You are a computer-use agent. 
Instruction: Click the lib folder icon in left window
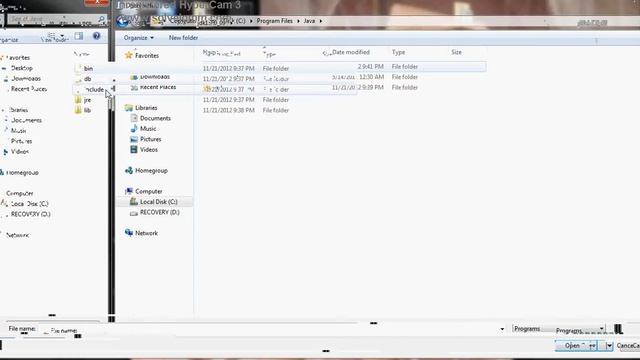coord(78,110)
